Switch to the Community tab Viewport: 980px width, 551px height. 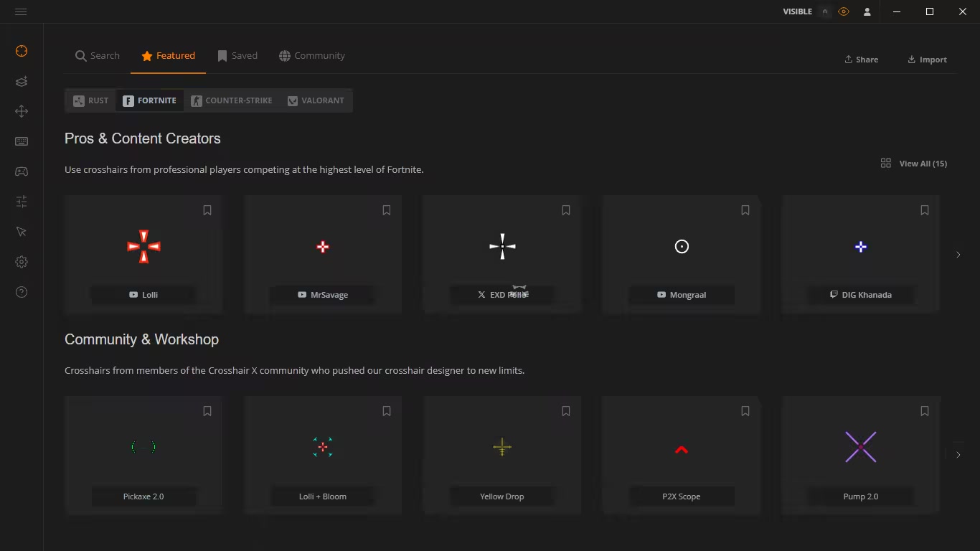click(312, 56)
